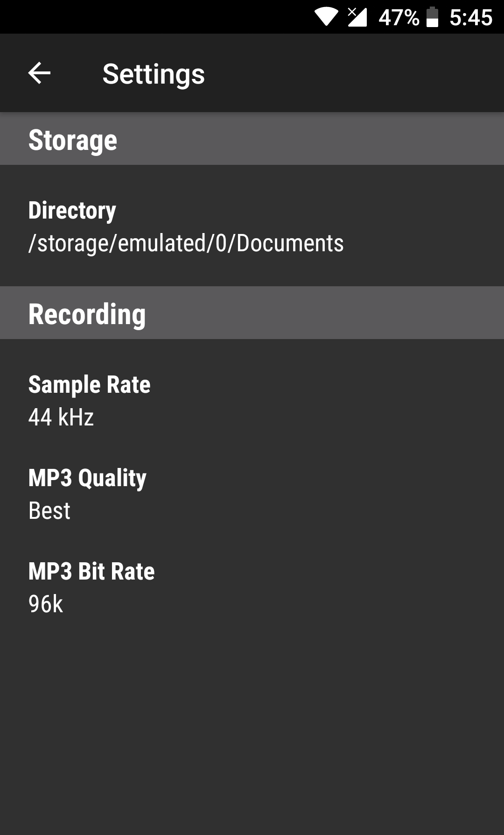
Task: Tap the 47% battery percentage
Action: (x=399, y=18)
